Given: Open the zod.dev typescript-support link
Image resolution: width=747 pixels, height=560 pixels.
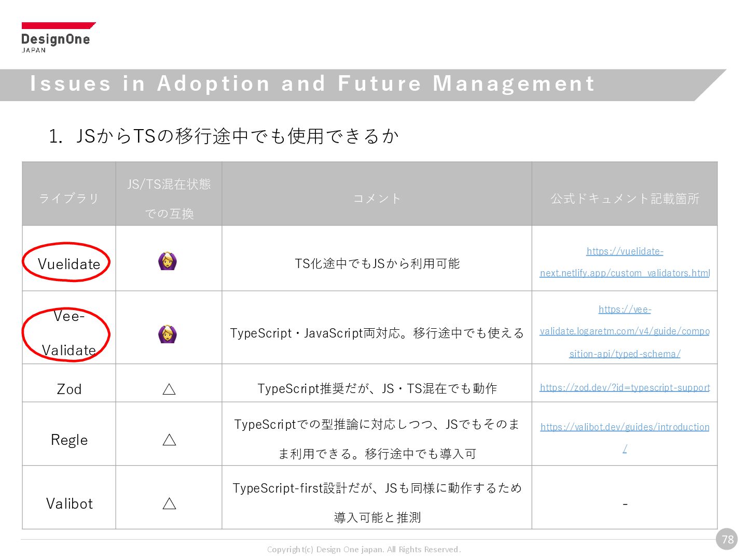Looking at the screenshot, I should pyautogui.click(x=625, y=387).
